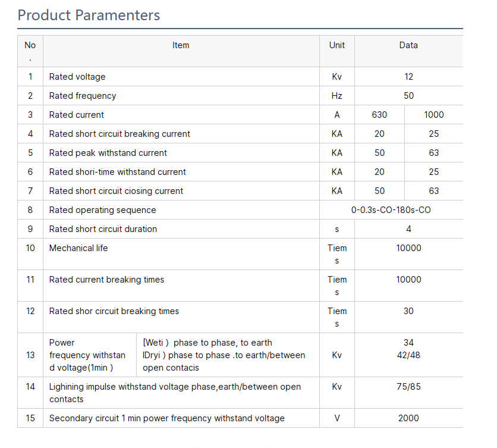Select the 630 rated current value

[x=379, y=115]
